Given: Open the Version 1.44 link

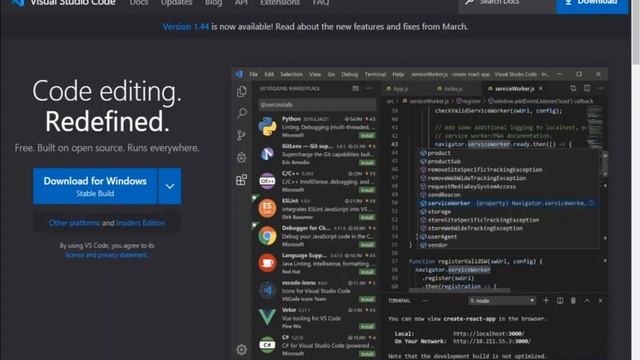Looking at the screenshot, I should [x=186, y=27].
